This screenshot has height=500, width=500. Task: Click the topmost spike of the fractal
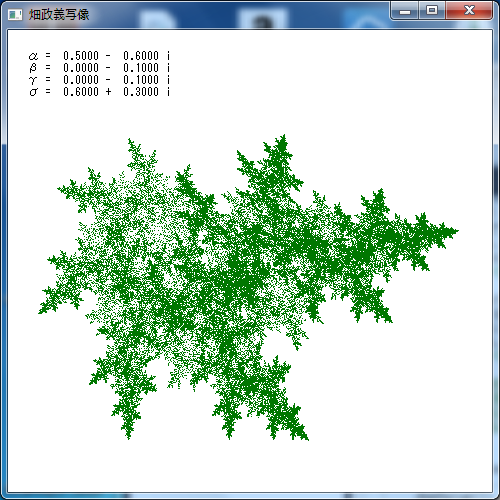[284, 137]
